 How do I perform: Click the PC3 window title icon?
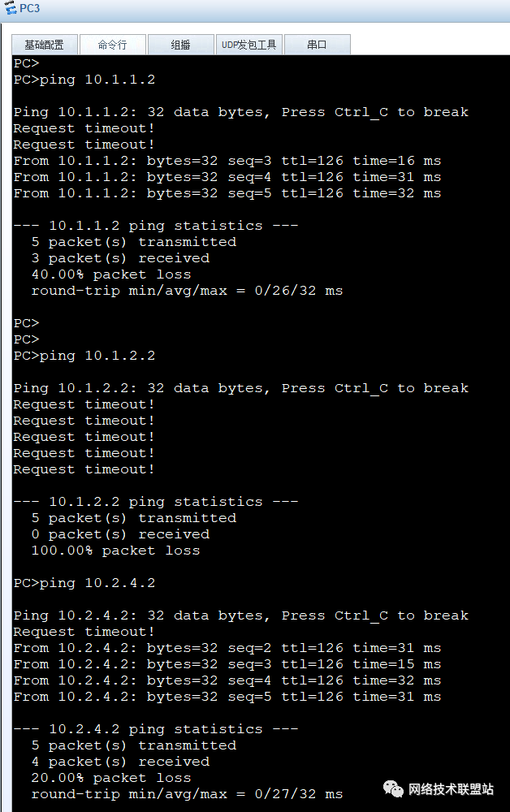11,8
